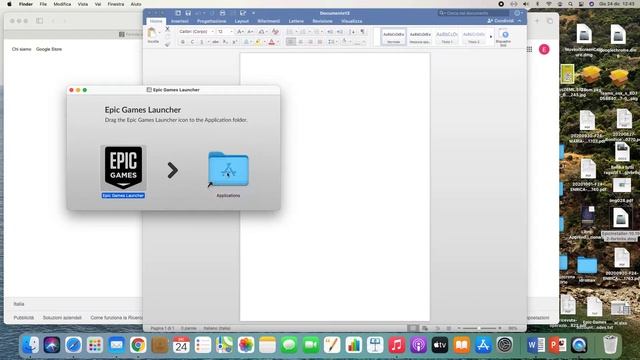Screen dimensions: 640x360
Task: Increase paragraph indent in Word
Action: pyautogui.click(x=340, y=31)
